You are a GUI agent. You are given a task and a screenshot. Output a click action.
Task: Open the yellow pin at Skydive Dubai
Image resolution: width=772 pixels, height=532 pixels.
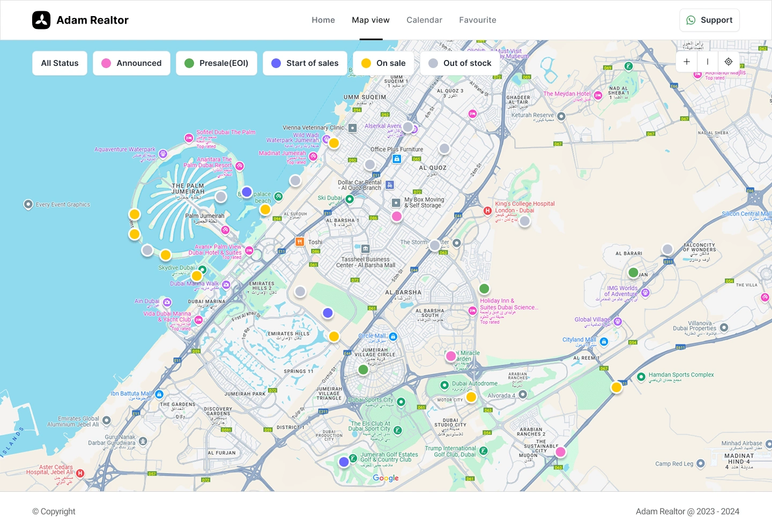click(x=197, y=276)
